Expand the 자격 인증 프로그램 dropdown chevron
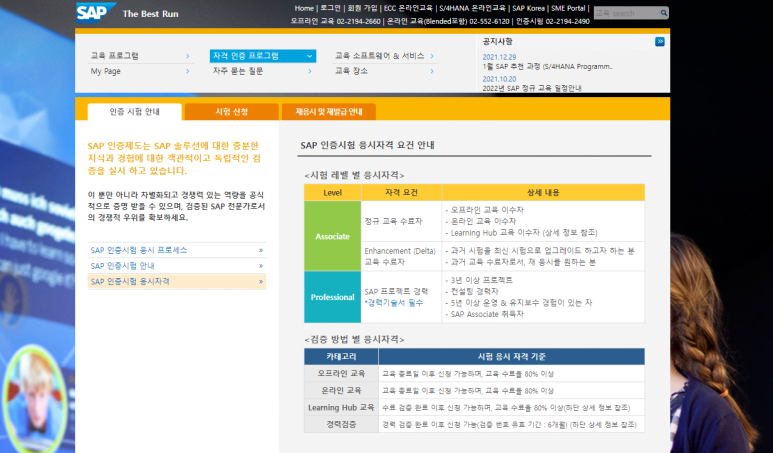 [x=310, y=56]
